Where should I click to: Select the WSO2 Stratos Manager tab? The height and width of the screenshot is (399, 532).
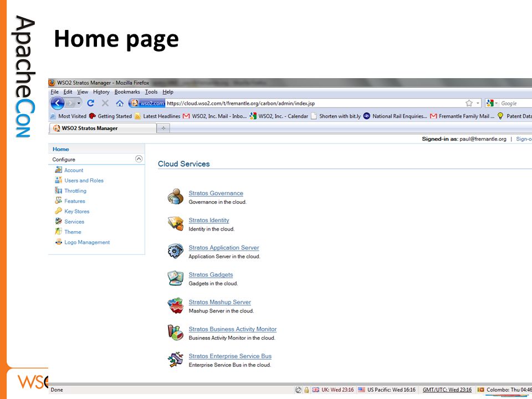[103, 128]
